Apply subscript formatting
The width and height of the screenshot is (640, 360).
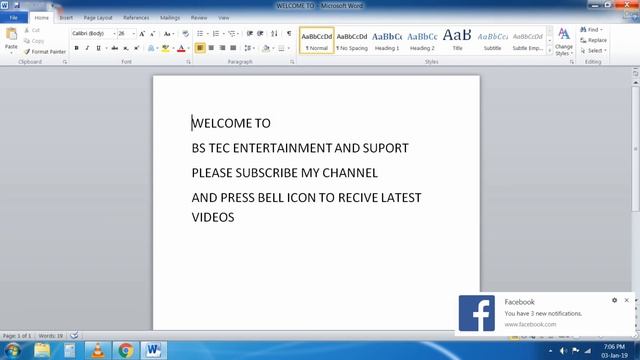126,48
